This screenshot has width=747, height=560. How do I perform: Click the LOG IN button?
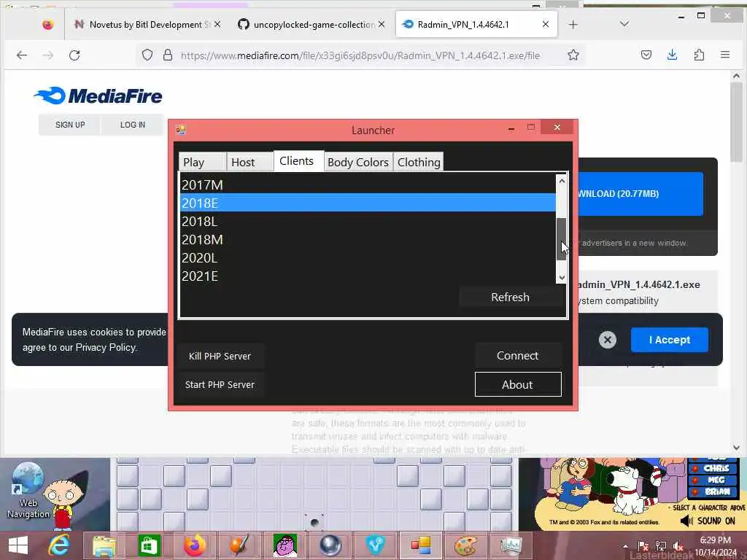pos(133,125)
